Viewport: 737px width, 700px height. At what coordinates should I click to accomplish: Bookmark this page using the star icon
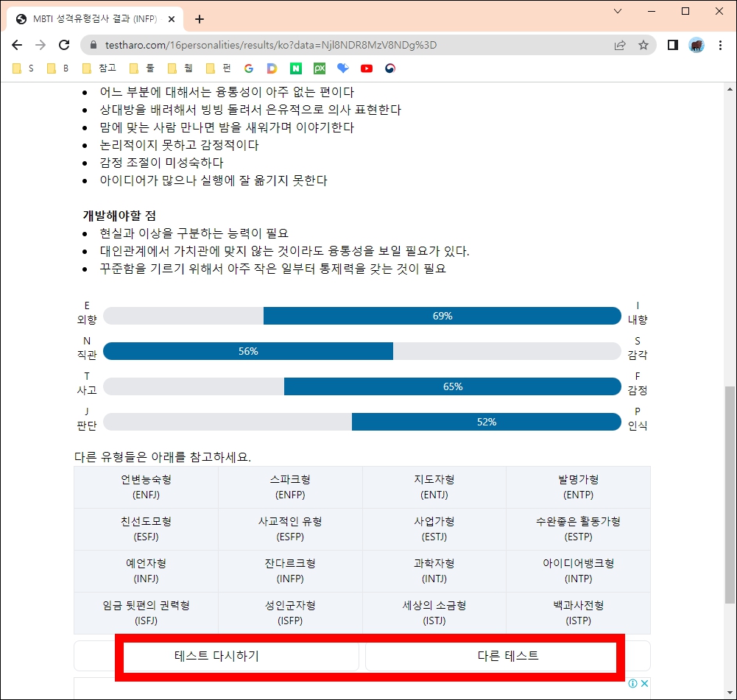[x=644, y=44]
